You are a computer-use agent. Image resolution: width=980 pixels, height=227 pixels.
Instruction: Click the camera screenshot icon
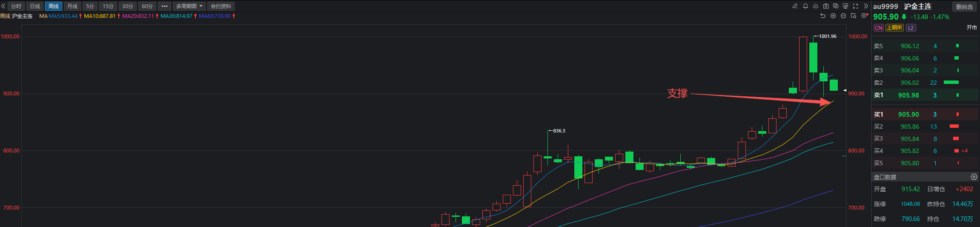(826, 6)
